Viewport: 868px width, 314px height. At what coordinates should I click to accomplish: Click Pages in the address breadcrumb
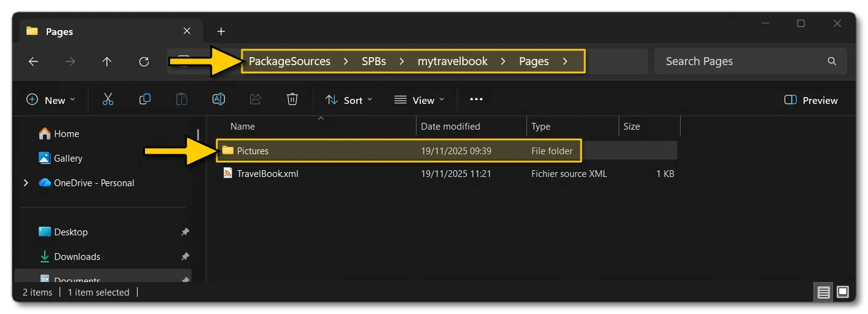[534, 61]
